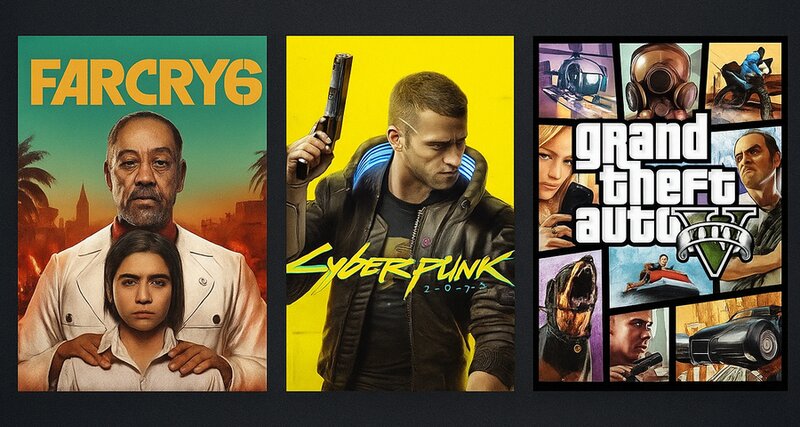Screen dimensions: 800x427
Task: Select the barking Rottweiler dog panel
Action: click(x=571, y=317)
